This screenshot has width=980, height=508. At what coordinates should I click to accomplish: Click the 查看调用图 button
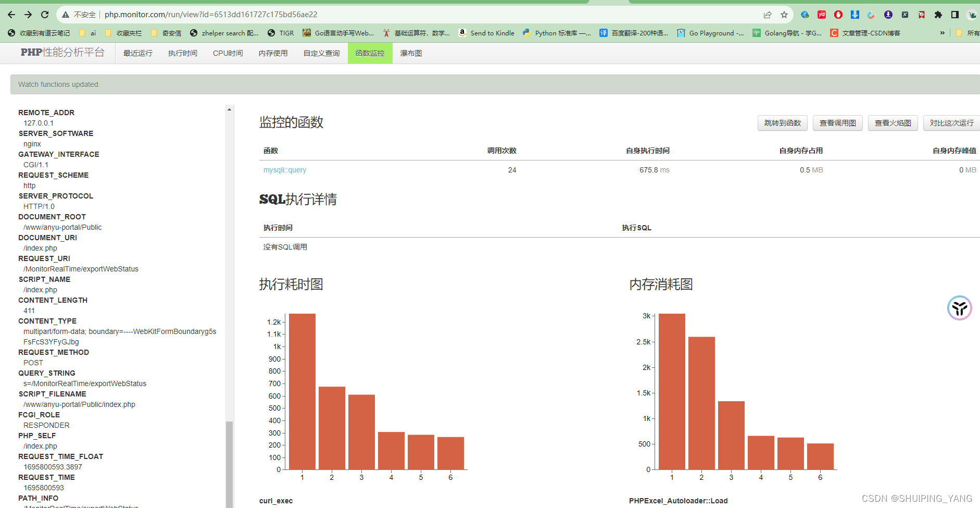point(838,123)
